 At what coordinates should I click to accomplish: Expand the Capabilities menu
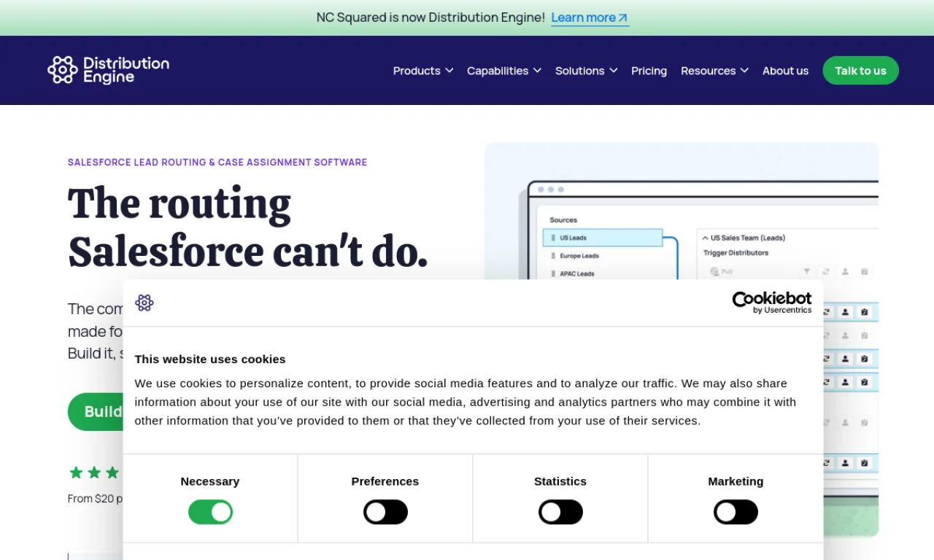pos(504,71)
